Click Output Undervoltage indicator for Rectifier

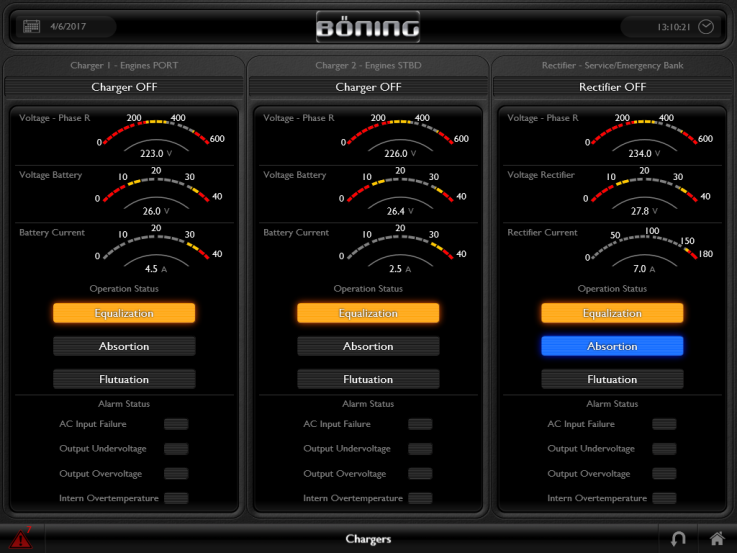(664, 449)
